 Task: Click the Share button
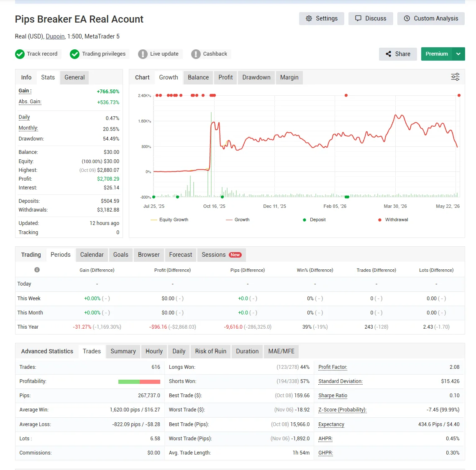click(398, 54)
